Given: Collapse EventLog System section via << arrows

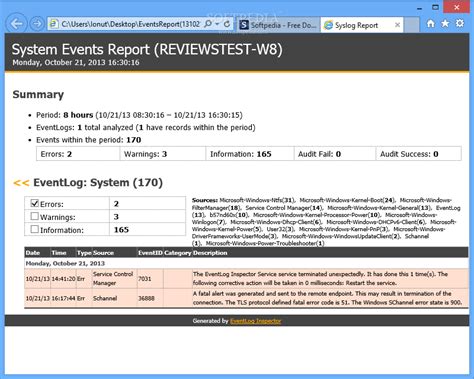Looking at the screenshot, I should [21, 183].
